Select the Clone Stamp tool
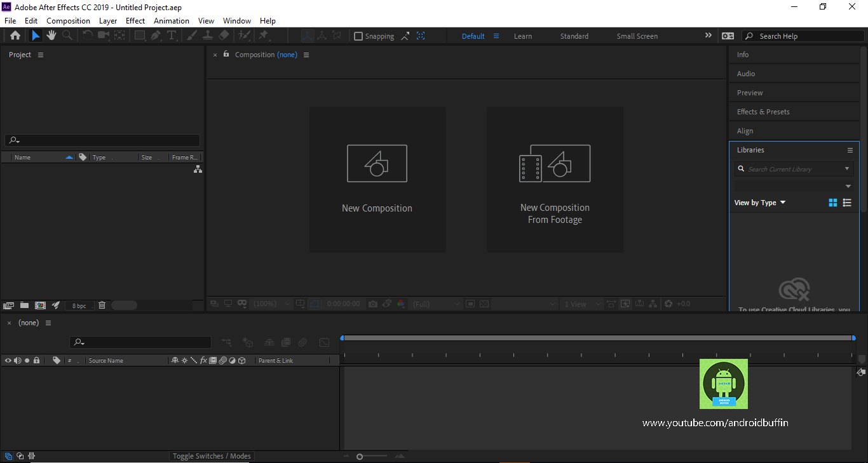 [208, 36]
